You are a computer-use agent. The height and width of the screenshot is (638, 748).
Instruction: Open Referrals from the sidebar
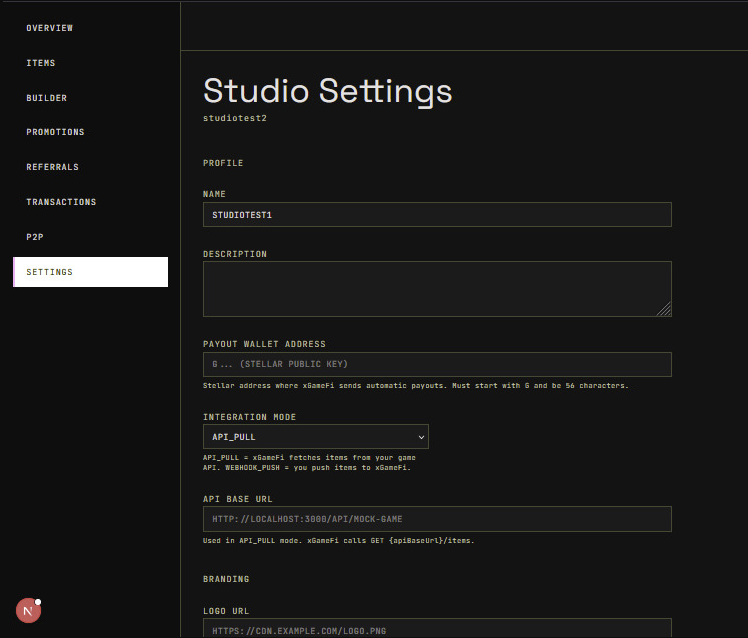pos(52,167)
